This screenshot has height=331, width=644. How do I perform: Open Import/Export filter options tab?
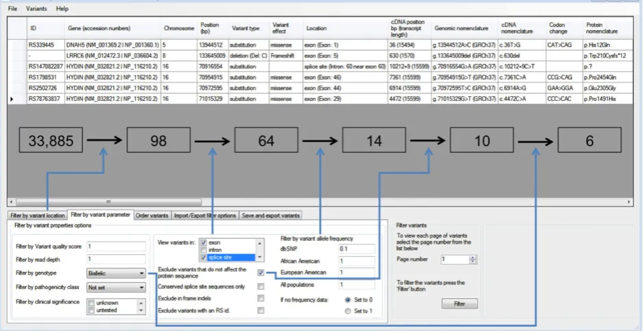204,216
